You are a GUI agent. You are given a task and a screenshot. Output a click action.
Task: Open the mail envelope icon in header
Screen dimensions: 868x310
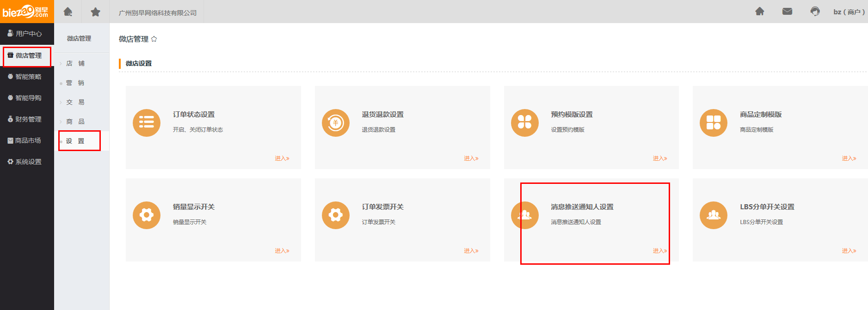pos(787,12)
